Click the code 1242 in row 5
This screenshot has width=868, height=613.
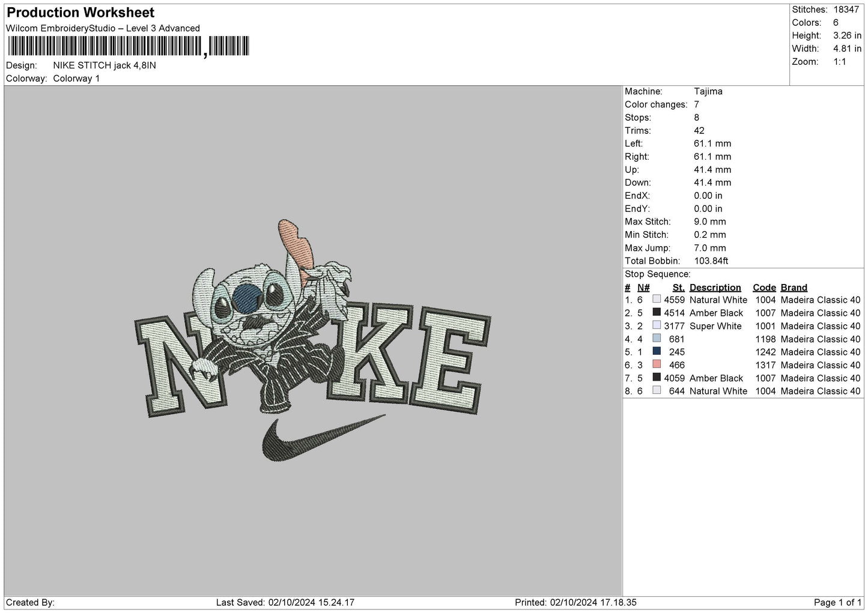pos(766,352)
